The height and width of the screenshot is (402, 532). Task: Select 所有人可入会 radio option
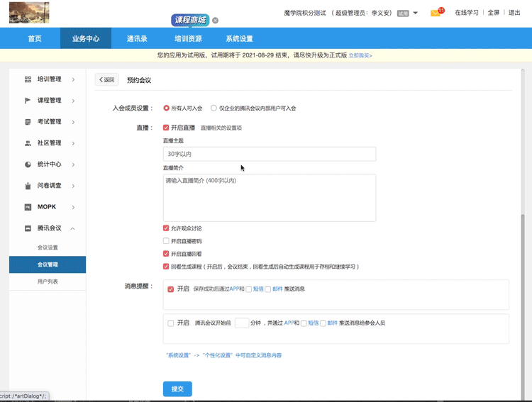[167, 108]
